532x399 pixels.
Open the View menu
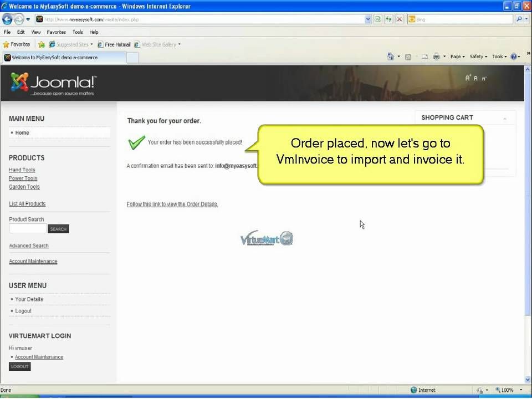(36, 32)
